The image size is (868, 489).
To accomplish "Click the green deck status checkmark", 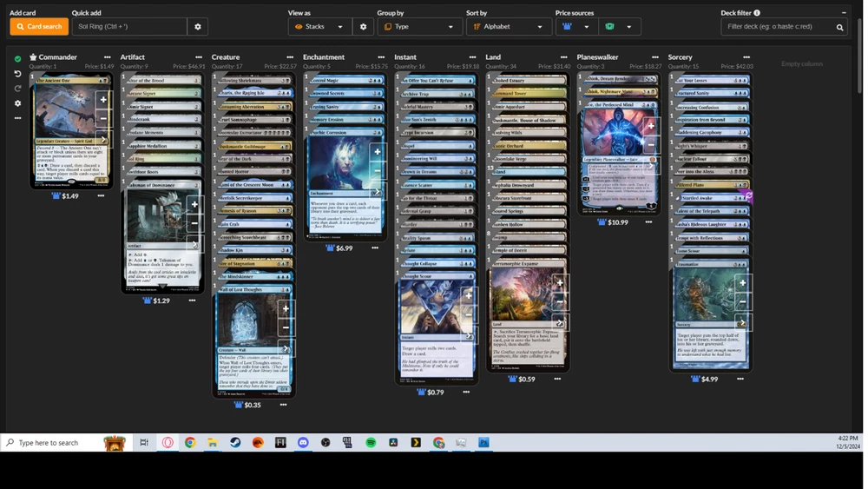I will [17, 59].
